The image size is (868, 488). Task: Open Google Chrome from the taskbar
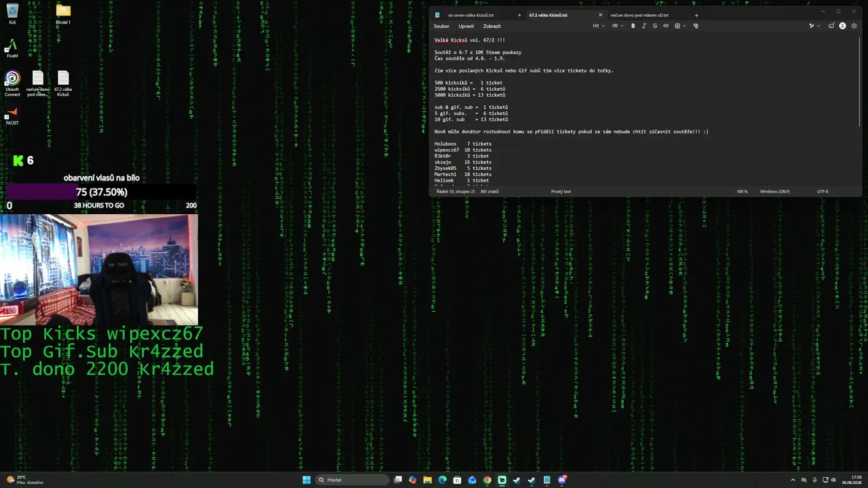(487, 480)
